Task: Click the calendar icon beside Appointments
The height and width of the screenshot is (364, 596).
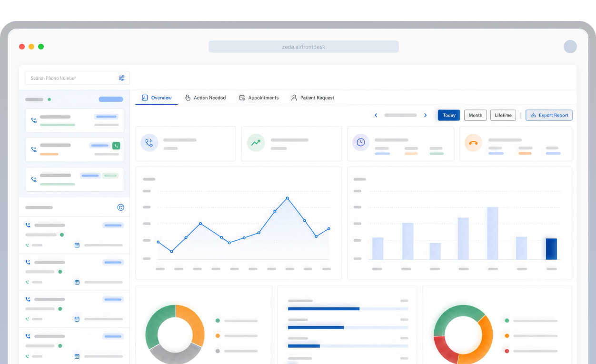Action: [x=242, y=98]
